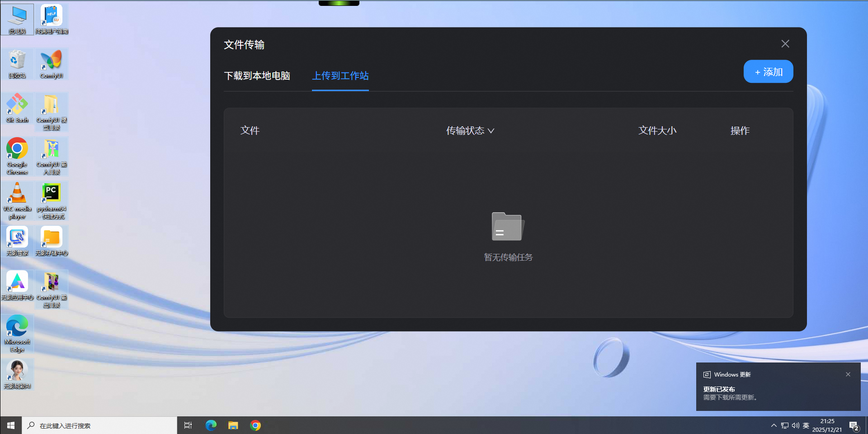The height and width of the screenshot is (434, 868).
Task: Open File Explorer from the taskbar
Action: [233, 425]
